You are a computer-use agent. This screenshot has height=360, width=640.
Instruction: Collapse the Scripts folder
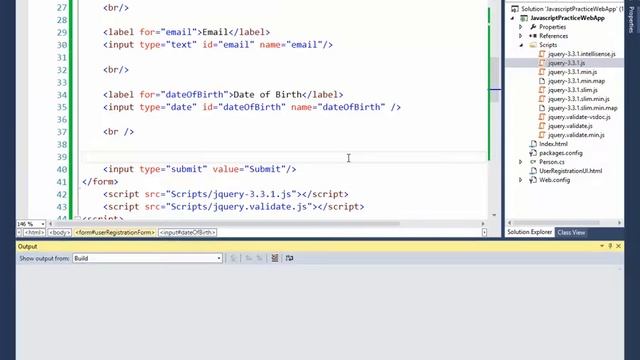click(521, 45)
